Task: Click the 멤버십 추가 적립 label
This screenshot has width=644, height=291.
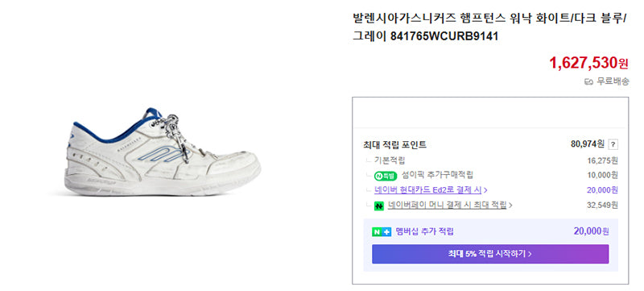Action: pyautogui.click(x=425, y=231)
